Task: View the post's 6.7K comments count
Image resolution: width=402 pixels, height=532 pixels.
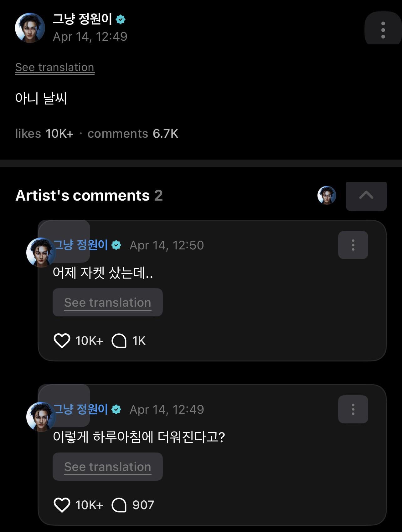Action: pos(133,134)
